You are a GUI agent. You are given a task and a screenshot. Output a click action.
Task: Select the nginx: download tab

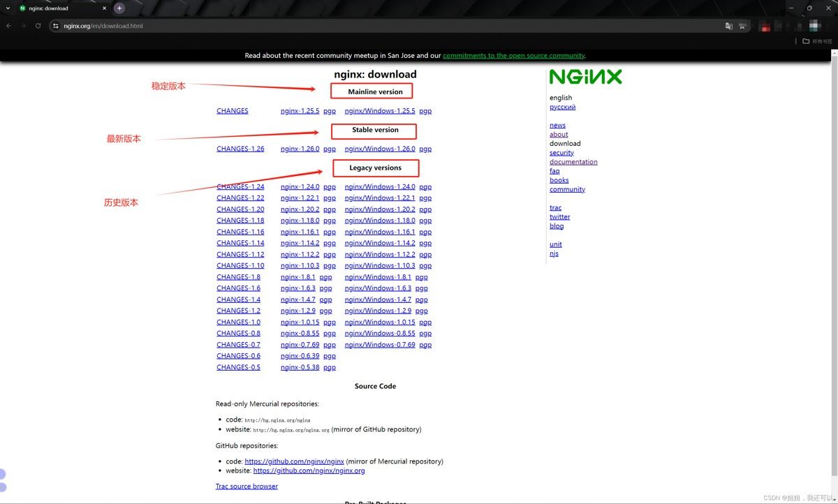pyautogui.click(x=61, y=8)
